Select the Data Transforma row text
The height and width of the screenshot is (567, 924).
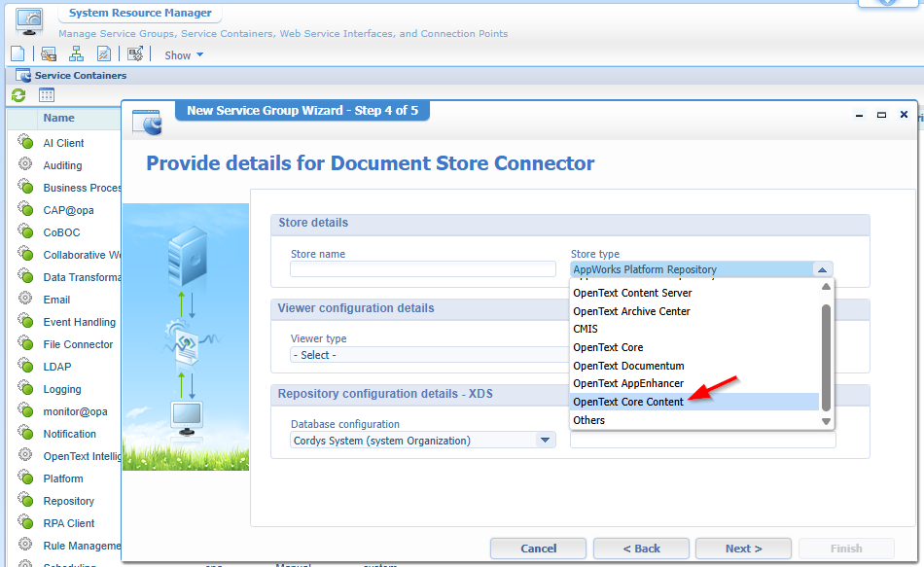tap(82, 277)
